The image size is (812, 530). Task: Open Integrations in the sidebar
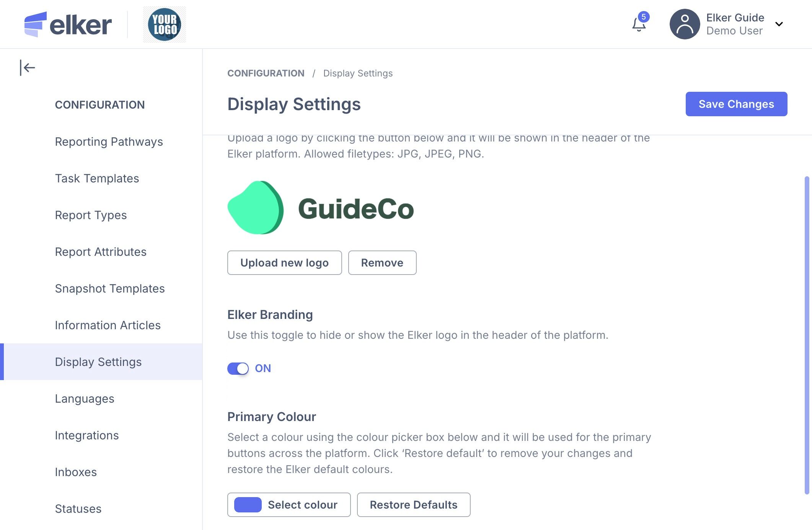click(87, 435)
